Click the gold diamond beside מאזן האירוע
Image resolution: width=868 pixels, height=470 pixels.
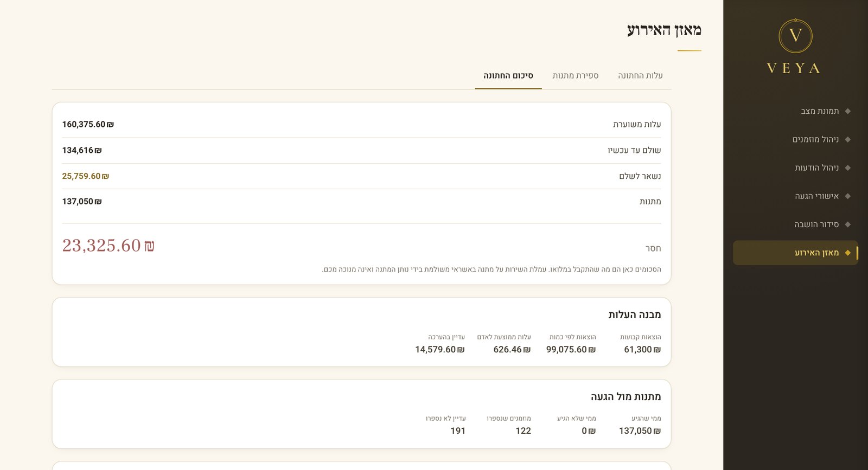tap(847, 253)
